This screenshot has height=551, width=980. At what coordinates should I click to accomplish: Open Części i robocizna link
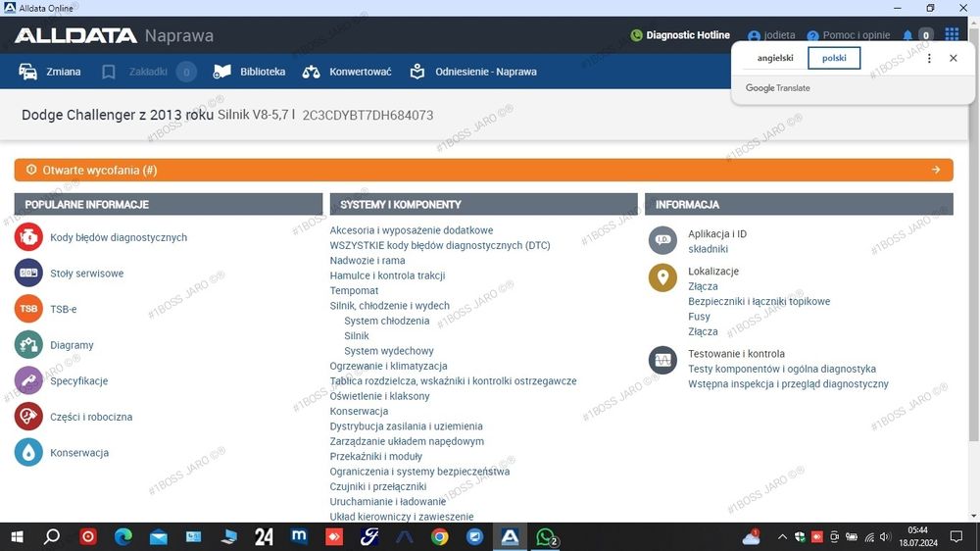(x=91, y=417)
